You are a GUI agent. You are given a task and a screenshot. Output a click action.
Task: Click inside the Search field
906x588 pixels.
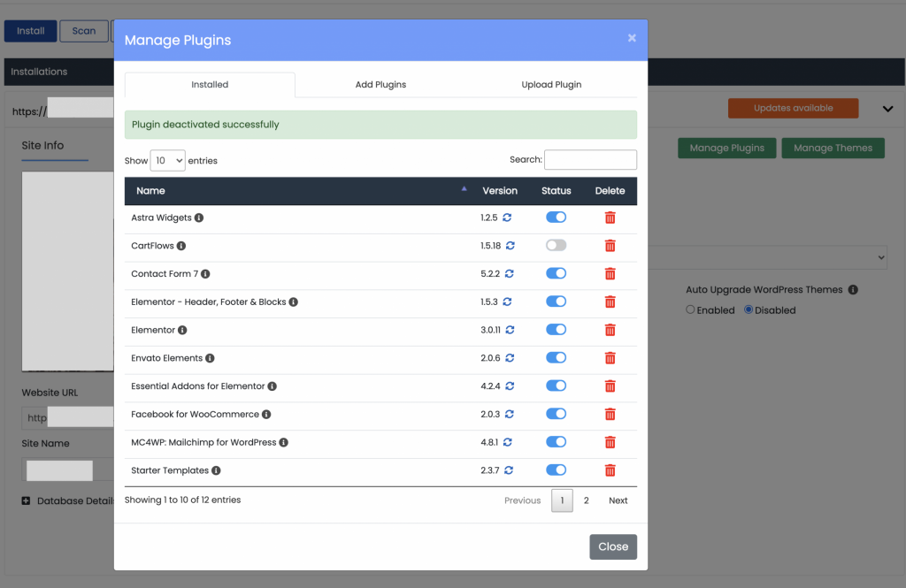590,159
